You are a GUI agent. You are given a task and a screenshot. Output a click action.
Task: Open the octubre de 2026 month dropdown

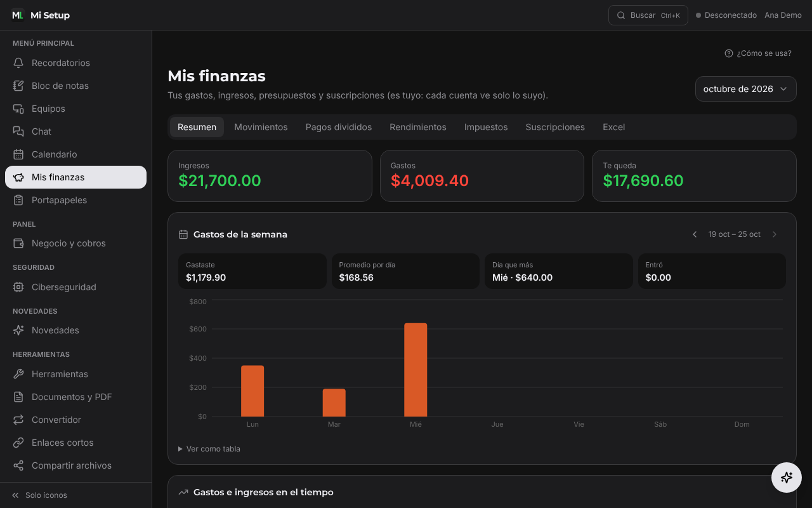click(746, 89)
